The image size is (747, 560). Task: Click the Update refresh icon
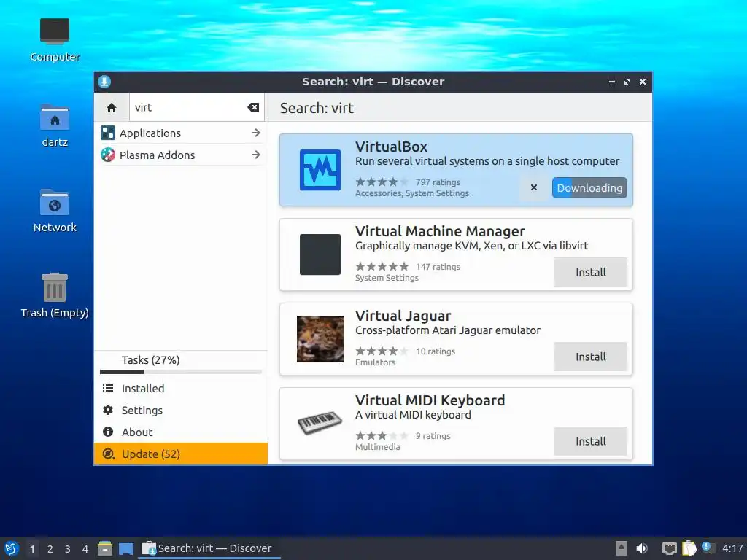(109, 454)
